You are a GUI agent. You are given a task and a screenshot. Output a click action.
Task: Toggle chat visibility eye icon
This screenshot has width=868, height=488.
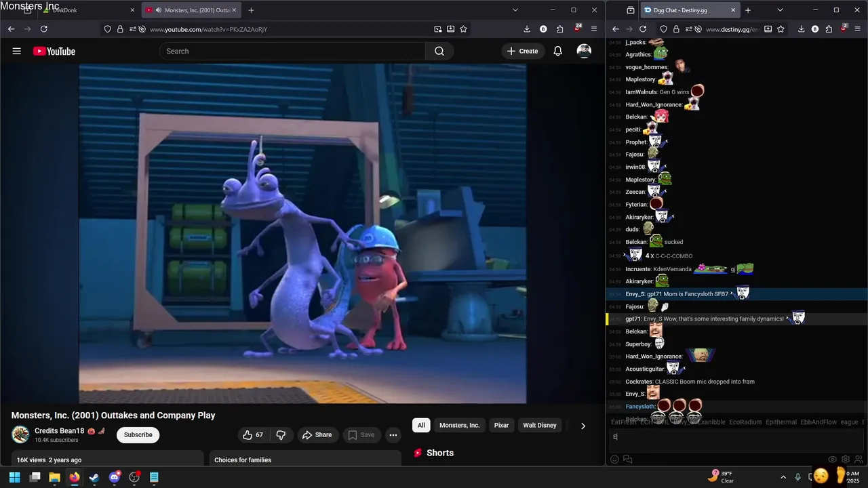(x=833, y=459)
